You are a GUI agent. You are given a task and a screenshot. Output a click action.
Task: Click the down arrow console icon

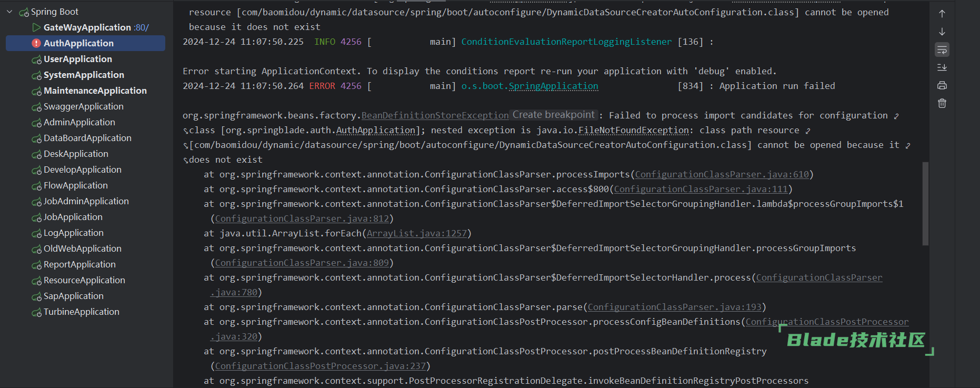(x=942, y=32)
